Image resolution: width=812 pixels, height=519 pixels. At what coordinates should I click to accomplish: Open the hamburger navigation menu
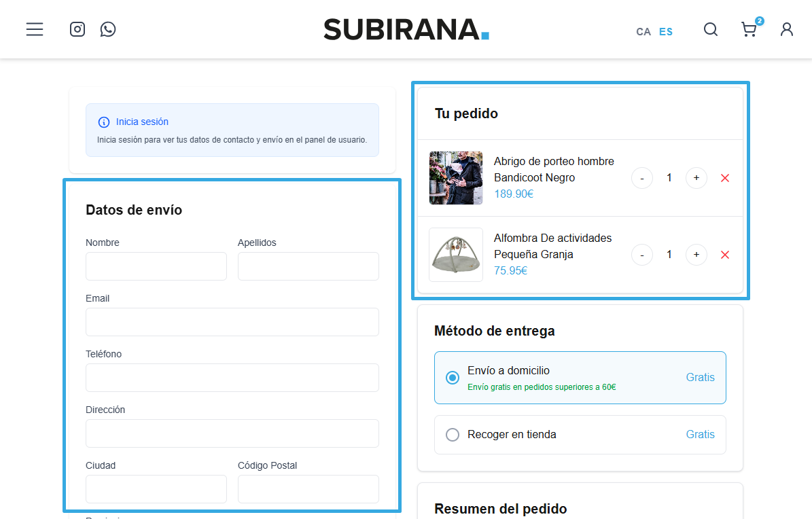pyautogui.click(x=35, y=29)
